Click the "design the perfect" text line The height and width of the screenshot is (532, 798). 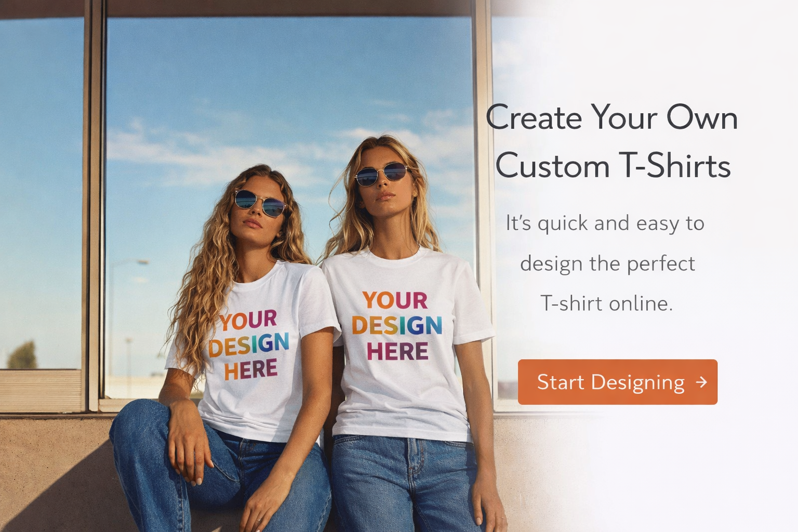point(607,264)
